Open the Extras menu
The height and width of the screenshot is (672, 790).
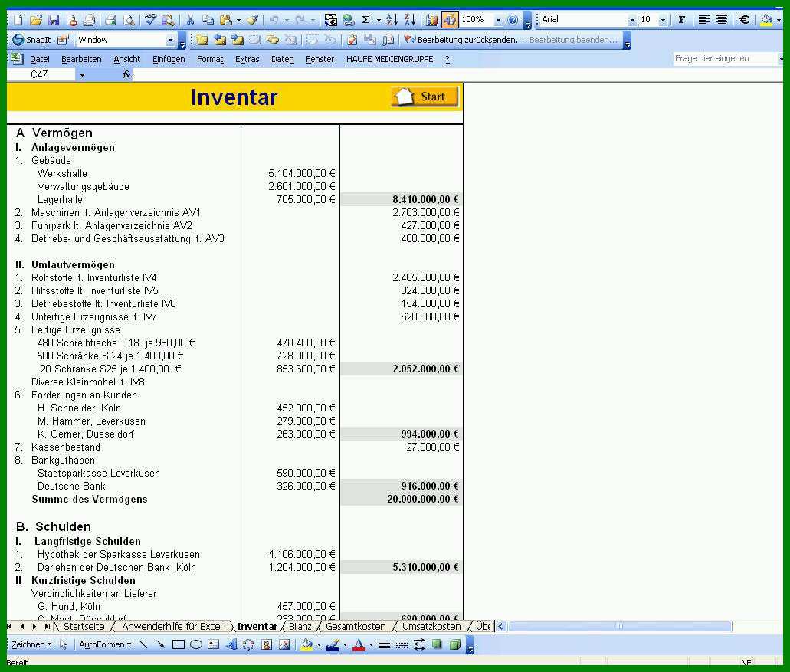pos(247,60)
